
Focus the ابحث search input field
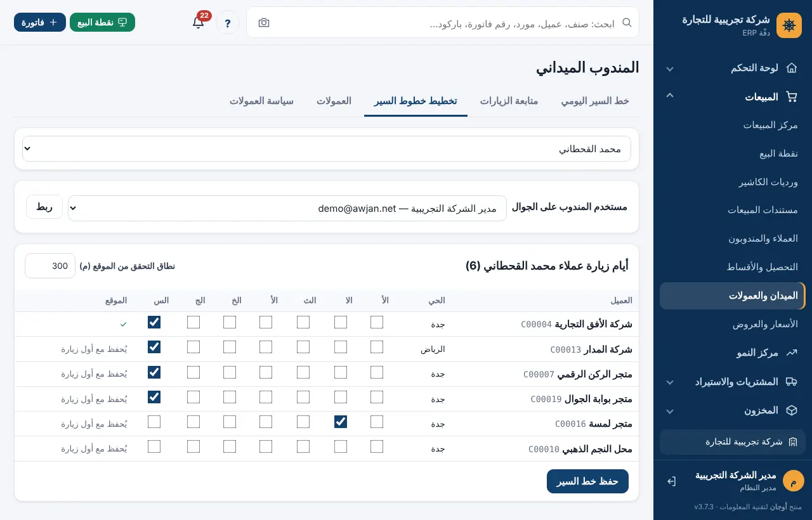coord(444,23)
